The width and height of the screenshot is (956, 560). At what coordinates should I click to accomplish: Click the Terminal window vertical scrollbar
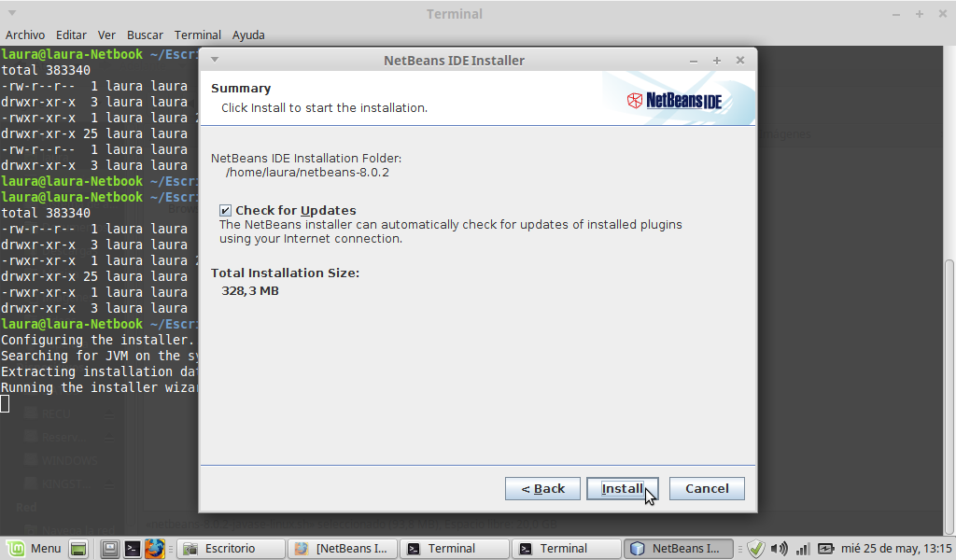pyautogui.click(x=949, y=317)
